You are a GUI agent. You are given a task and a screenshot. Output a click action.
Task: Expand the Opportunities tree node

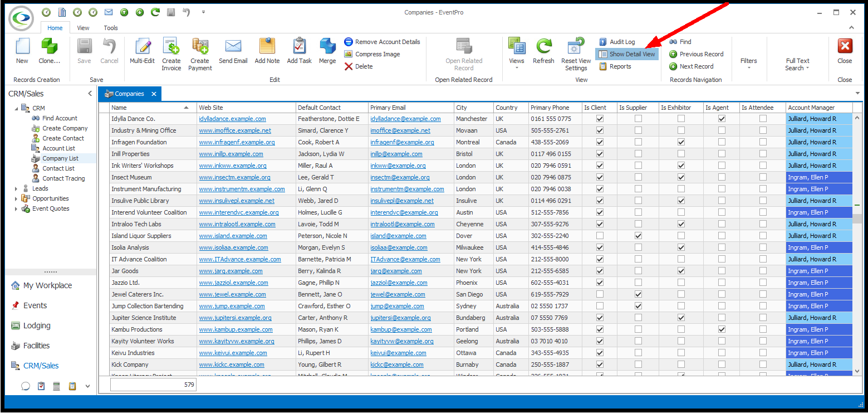[16, 198]
